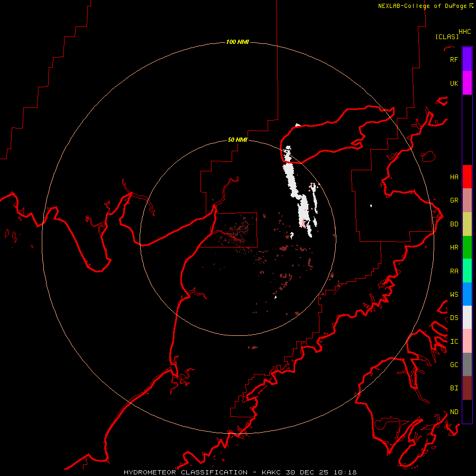The height and width of the screenshot is (476, 476).
Task: Click the "GC" legend label
Action: (x=454, y=365)
